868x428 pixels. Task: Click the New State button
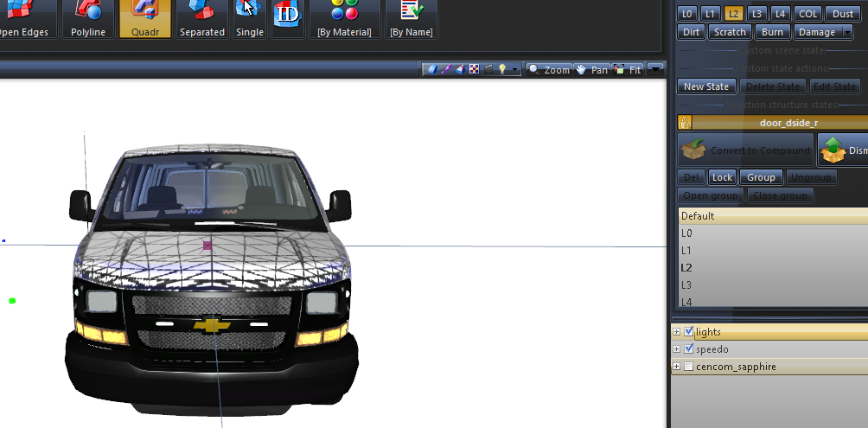pyautogui.click(x=706, y=86)
